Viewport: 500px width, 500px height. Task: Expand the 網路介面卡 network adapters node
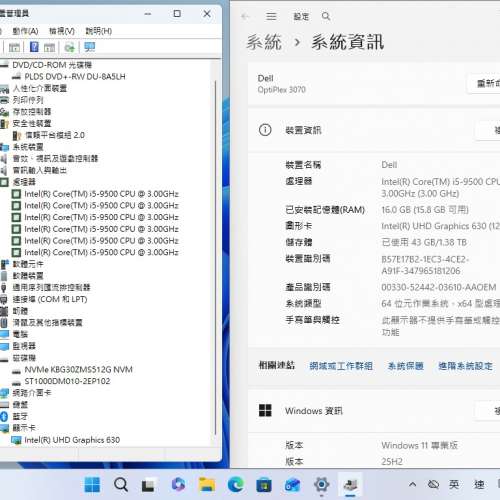(x=32, y=393)
